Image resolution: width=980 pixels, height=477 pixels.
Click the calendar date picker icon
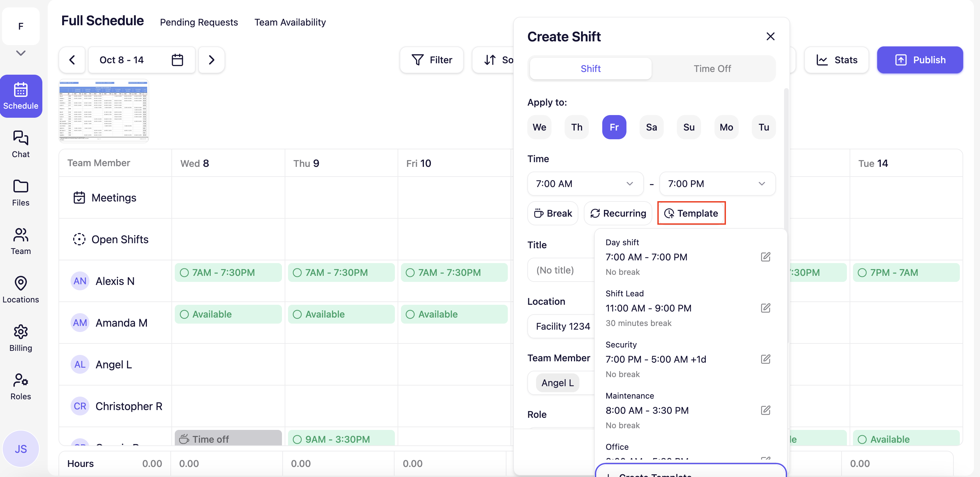point(177,60)
